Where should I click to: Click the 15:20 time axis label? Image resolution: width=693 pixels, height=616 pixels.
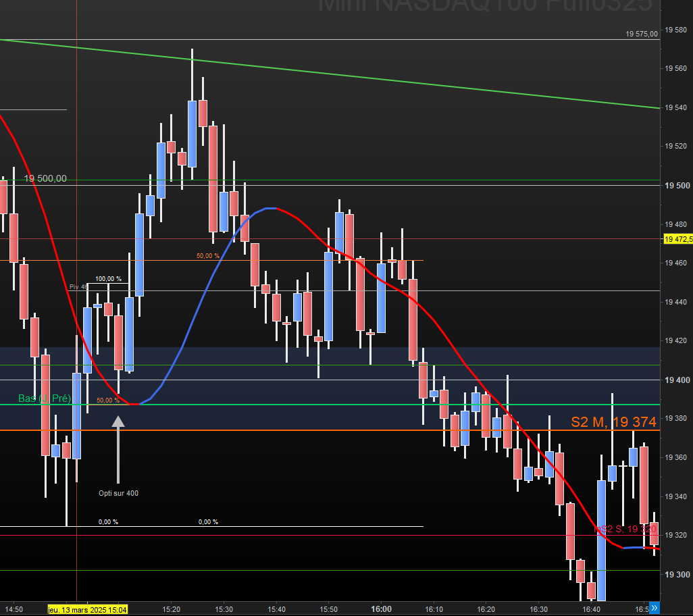(x=171, y=609)
